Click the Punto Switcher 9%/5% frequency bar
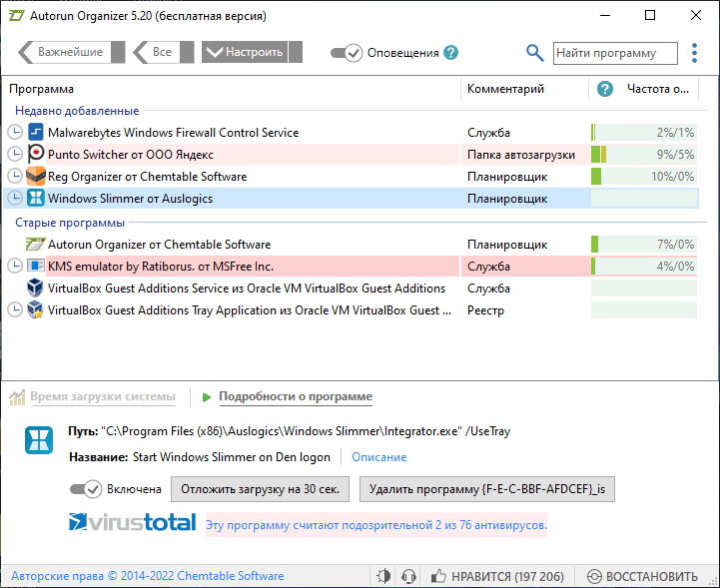720x588 pixels. (644, 154)
